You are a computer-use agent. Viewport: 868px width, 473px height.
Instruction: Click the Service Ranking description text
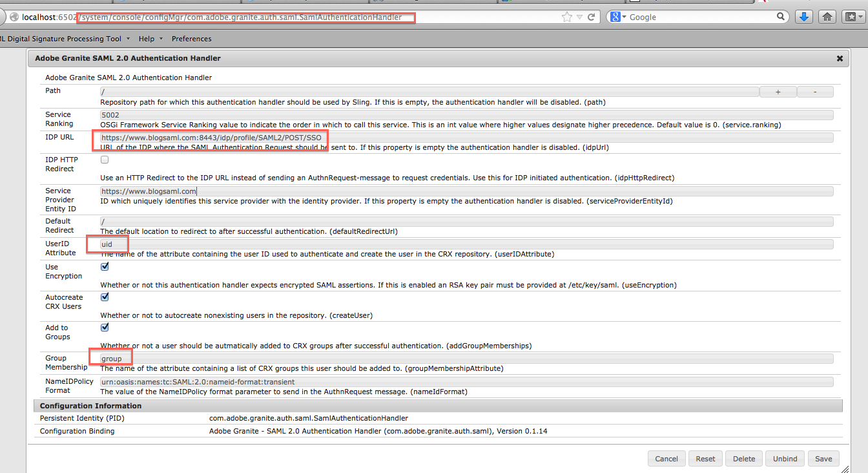coord(440,125)
